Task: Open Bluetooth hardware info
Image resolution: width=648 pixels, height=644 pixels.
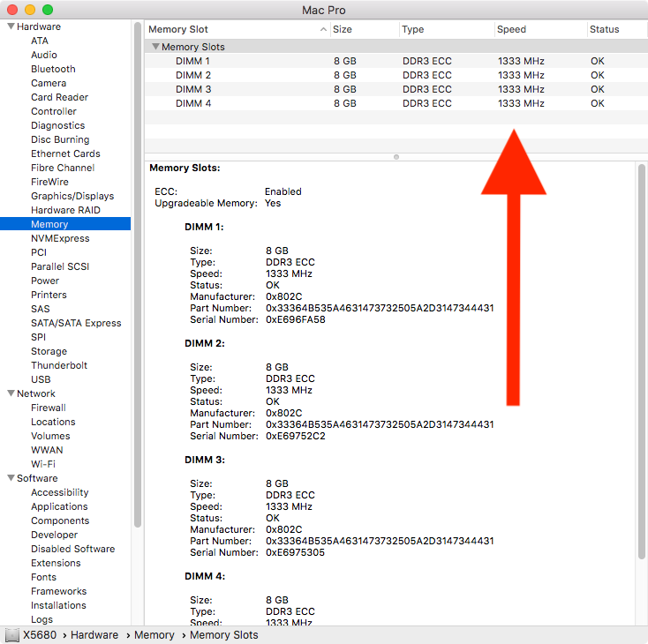Action: 53,69
